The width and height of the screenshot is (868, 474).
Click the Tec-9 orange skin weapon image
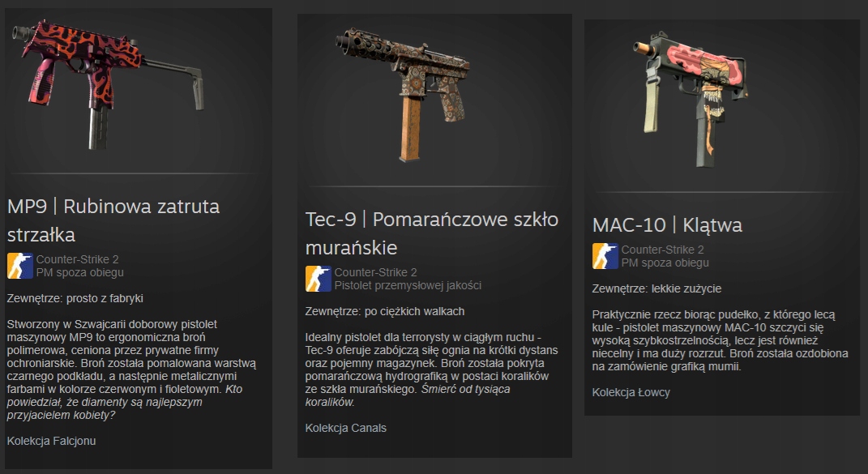(x=403, y=95)
